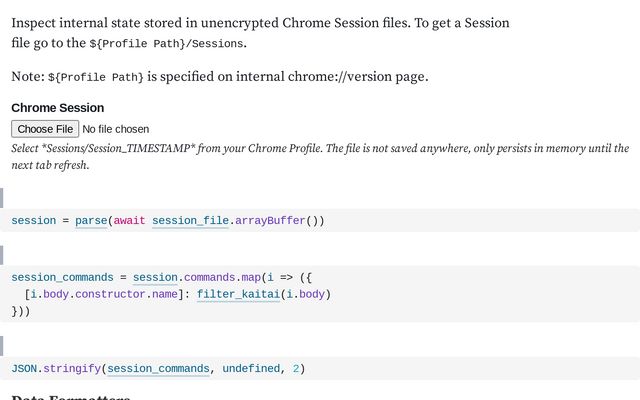Click the '${Profile Path}/Sessions' code text
Viewport: 640px width, 400px height.
pos(166,43)
